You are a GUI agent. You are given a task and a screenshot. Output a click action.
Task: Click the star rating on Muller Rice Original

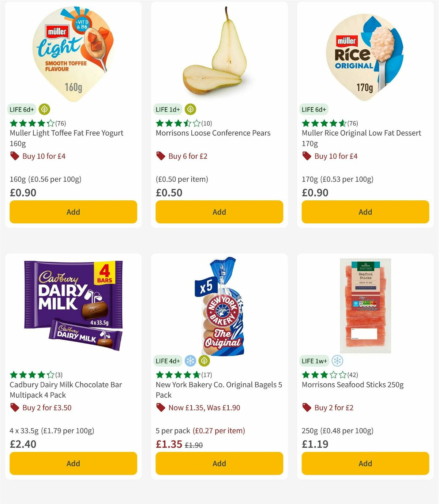(323, 123)
